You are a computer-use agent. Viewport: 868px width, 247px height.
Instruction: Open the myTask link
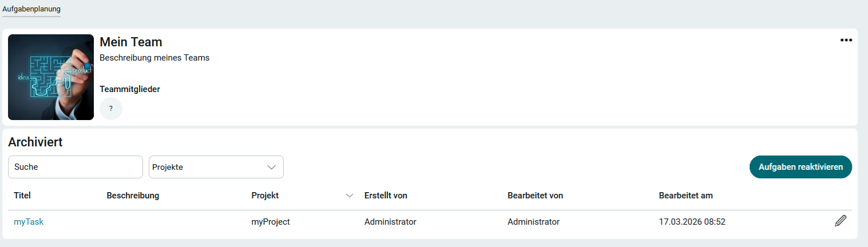coord(29,222)
